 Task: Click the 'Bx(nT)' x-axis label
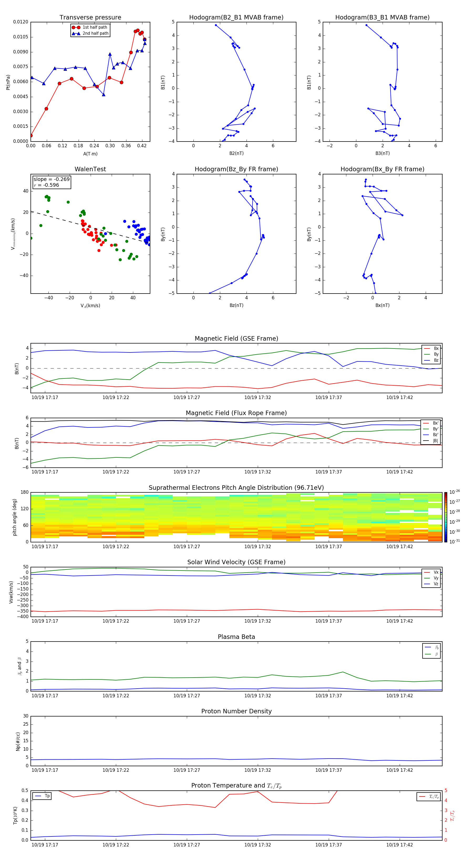coord(382,305)
